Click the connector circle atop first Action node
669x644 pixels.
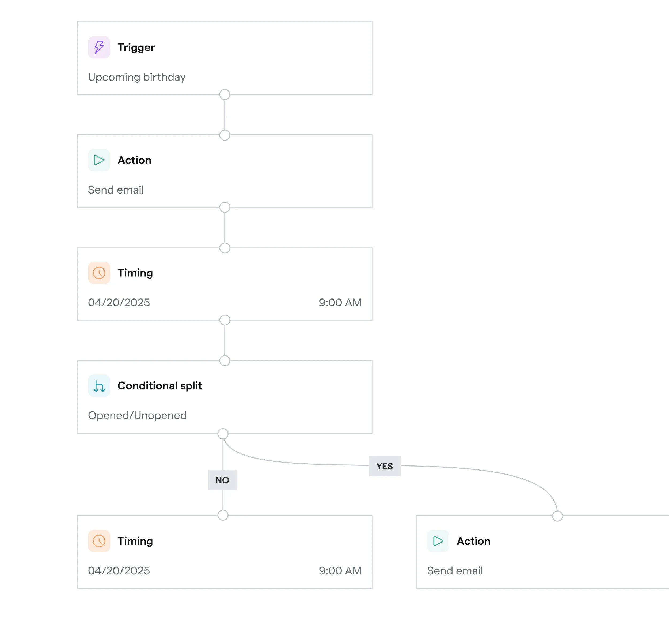225,135
